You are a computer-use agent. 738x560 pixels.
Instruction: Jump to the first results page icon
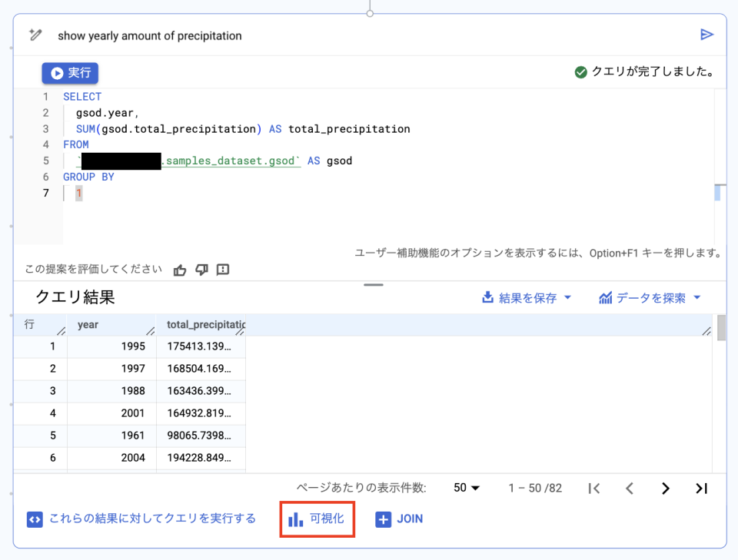coord(594,488)
